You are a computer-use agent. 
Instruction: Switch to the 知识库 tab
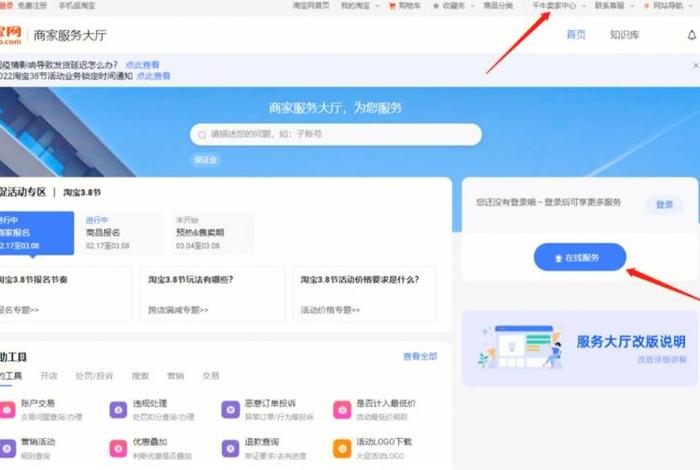(625, 35)
